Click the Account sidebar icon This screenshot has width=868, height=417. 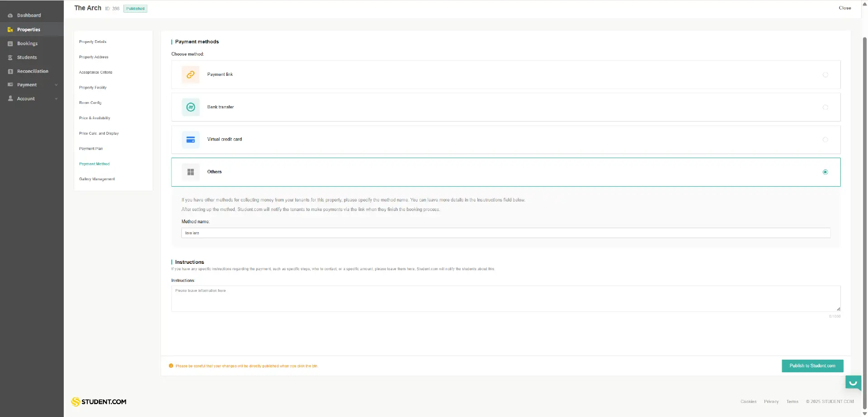[x=10, y=98]
